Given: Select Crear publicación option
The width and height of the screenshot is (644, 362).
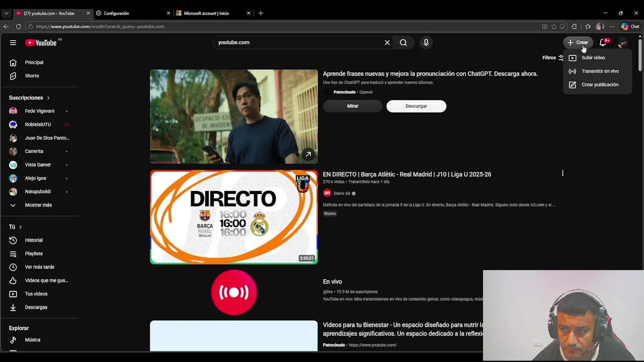Looking at the screenshot, I should [598, 85].
